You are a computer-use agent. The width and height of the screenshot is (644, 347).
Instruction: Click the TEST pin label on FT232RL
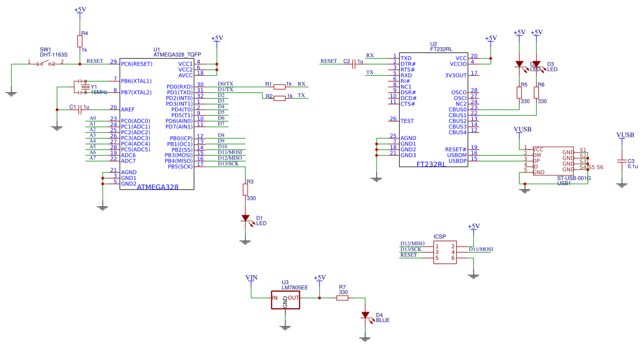click(x=407, y=121)
